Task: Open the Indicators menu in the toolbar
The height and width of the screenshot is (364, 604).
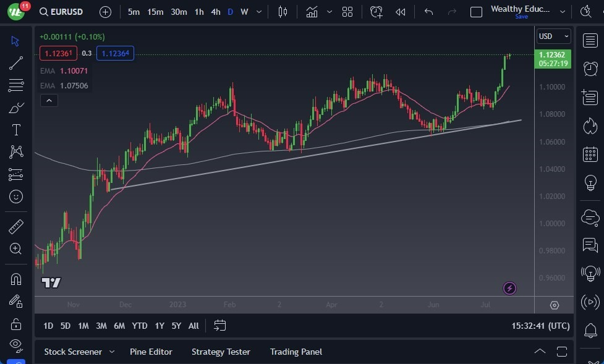Action: click(x=312, y=11)
